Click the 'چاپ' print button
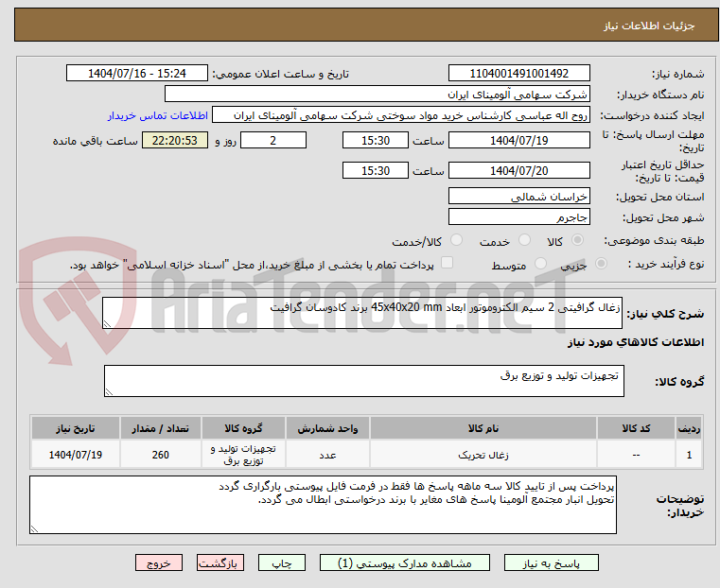Image resolution: width=720 pixels, height=588 pixels. click(x=281, y=562)
